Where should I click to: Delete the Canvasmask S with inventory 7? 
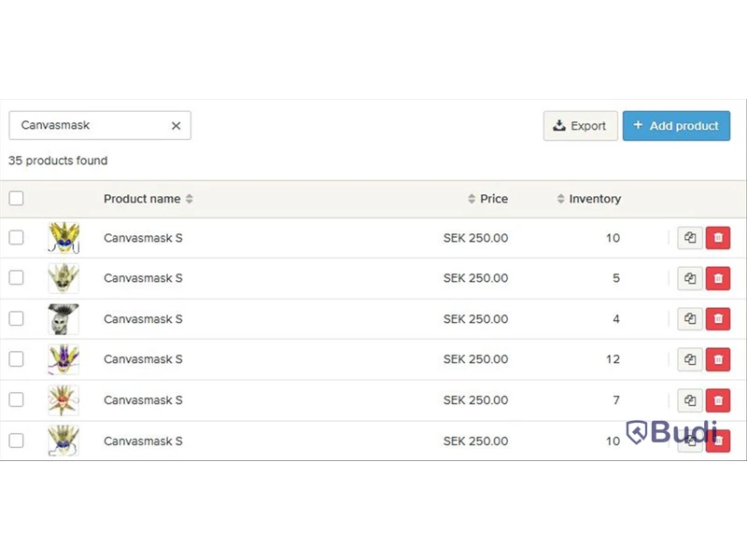(x=718, y=400)
